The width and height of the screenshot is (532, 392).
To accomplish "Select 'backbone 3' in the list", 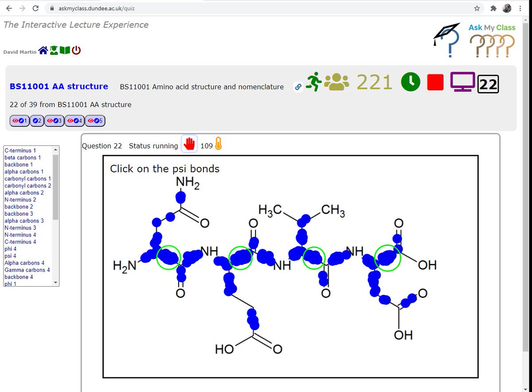I will pyautogui.click(x=19, y=214).
